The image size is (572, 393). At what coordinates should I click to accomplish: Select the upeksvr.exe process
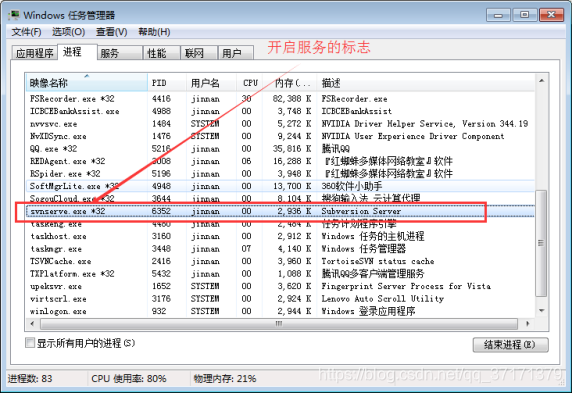click(280, 286)
